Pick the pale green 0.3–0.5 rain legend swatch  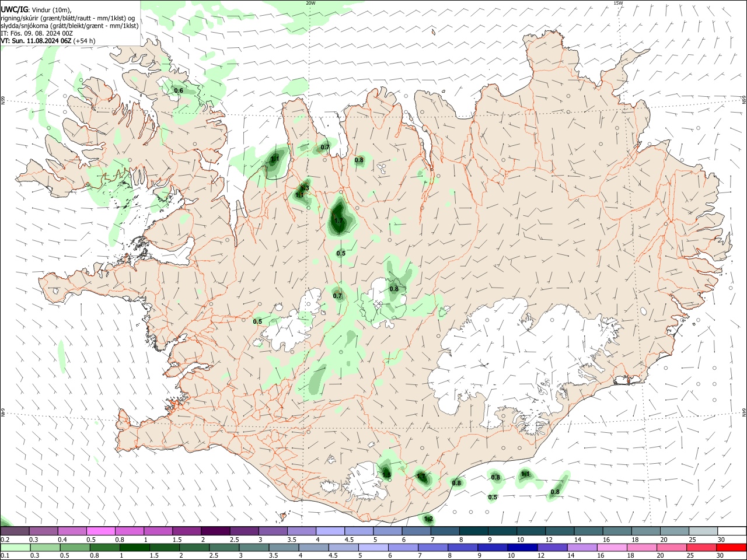(x=44, y=547)
